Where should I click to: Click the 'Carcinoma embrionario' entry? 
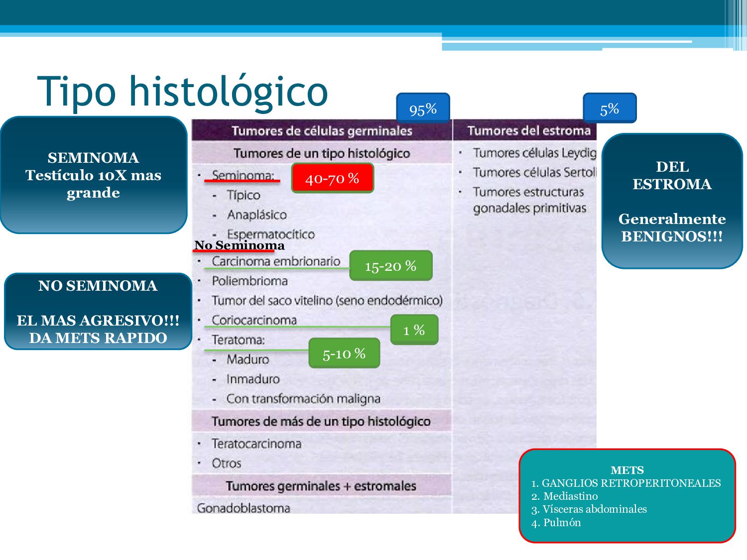[x=276, y=261]
